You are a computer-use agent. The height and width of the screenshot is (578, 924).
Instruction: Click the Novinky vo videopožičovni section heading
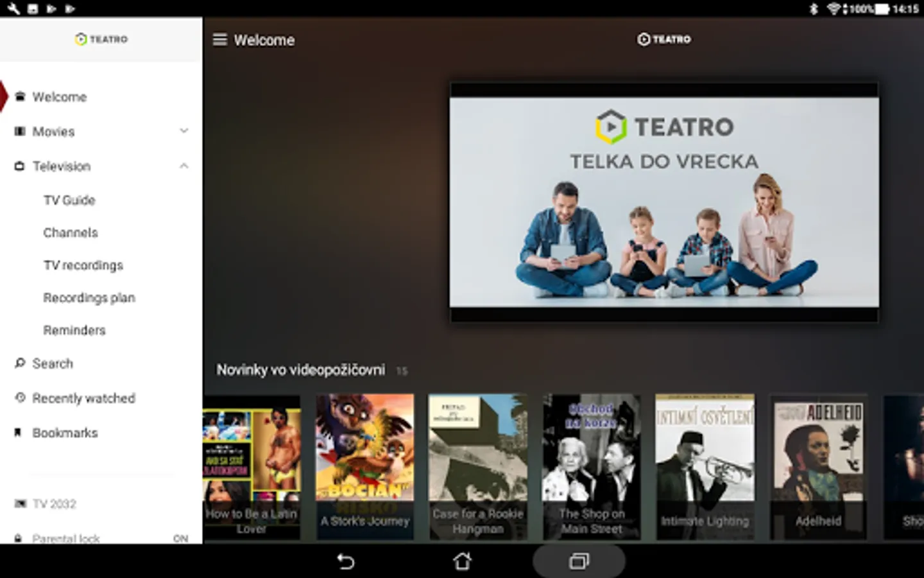click(300, 370)
